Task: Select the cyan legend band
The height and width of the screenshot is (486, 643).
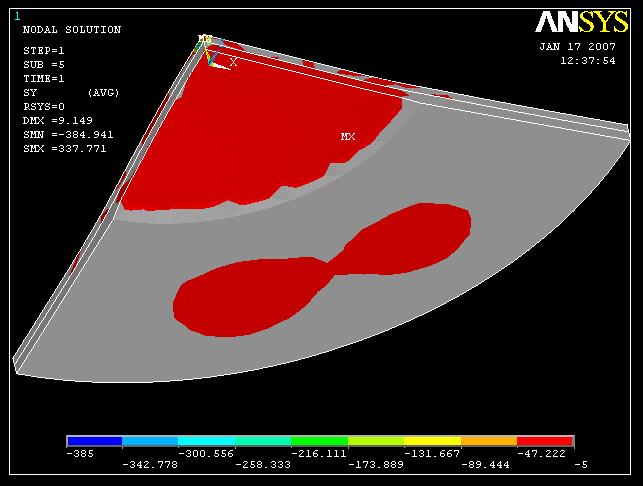Action: click(x=206, y=441)
